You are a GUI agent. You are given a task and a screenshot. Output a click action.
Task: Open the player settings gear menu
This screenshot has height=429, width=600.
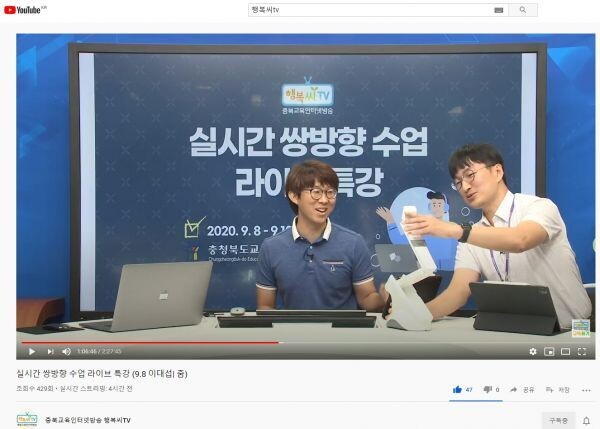(532, 351)
